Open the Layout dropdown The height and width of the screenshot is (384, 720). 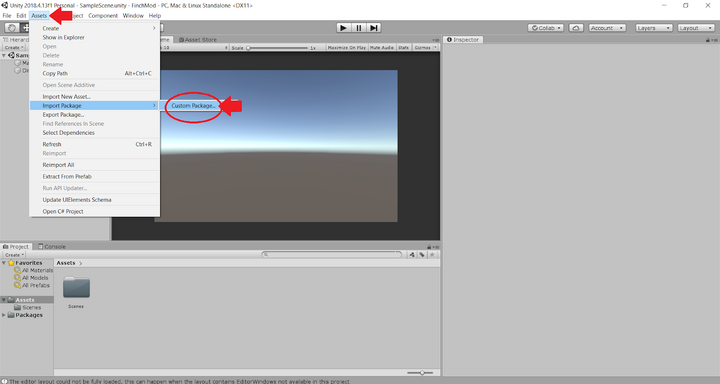[x=696, y=28]
